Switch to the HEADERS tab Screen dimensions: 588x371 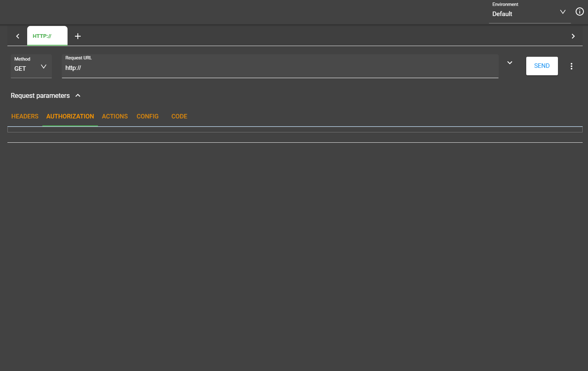[x=25, y=116]
